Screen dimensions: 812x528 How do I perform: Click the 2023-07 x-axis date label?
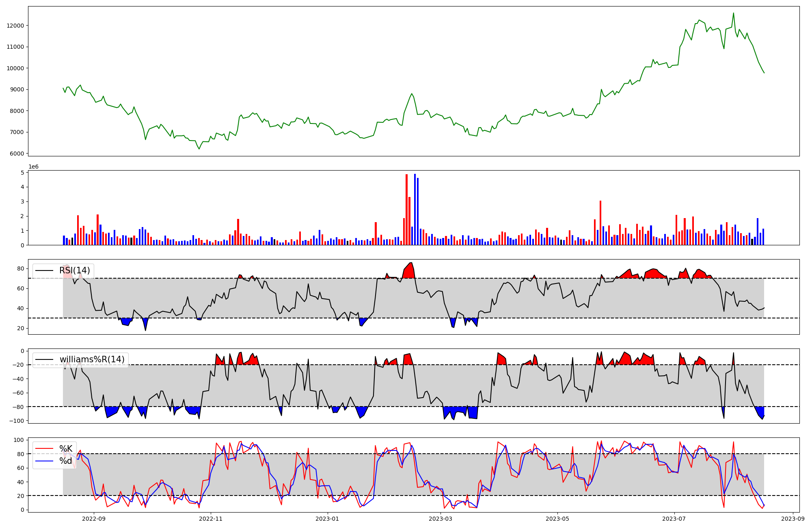tap(674, 519)
